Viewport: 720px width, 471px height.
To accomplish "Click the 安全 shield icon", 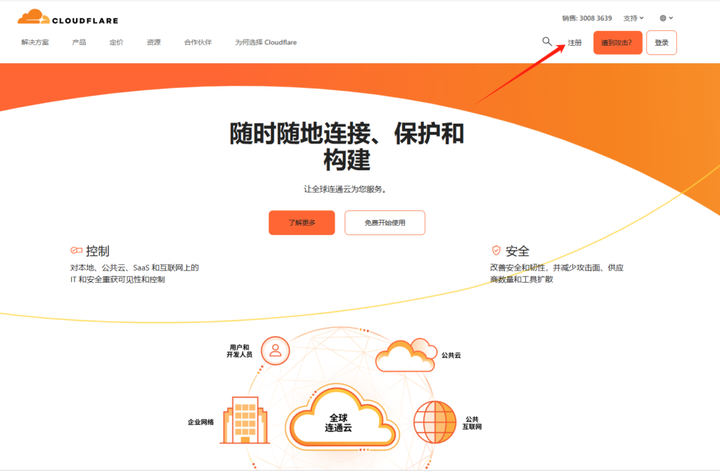I will (496, 250).
